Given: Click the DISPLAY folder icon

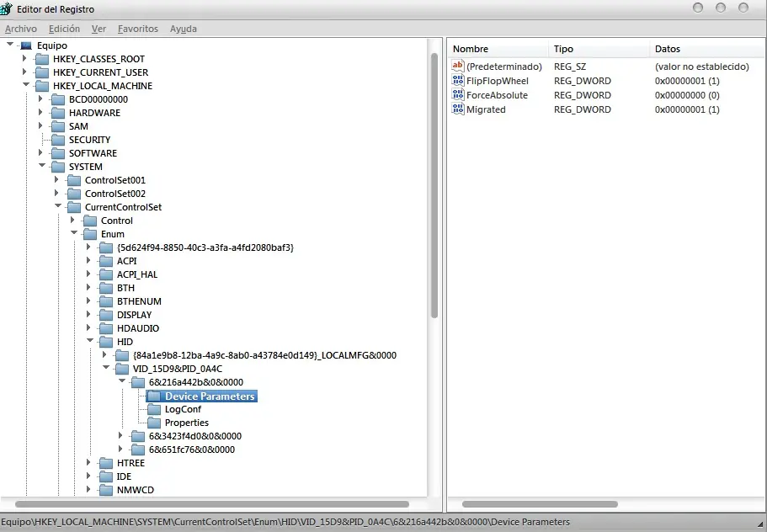Looking at the screenshot, I should (106, 315).
